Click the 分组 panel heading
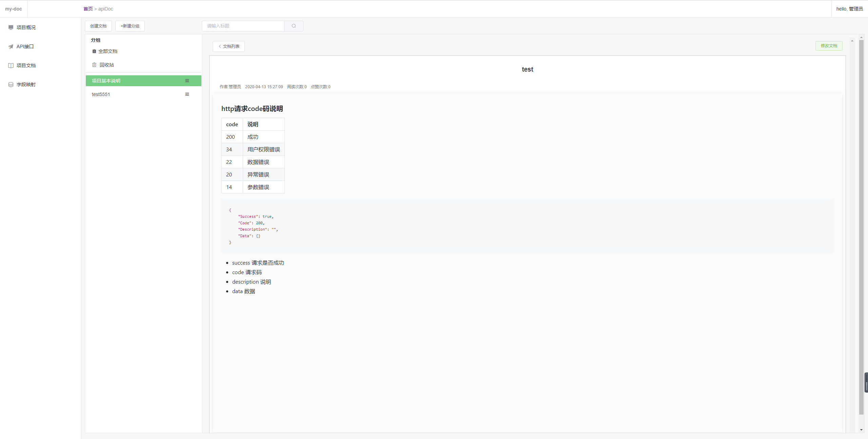The width and height of the screenshot is (868, 439). point(96,40)
